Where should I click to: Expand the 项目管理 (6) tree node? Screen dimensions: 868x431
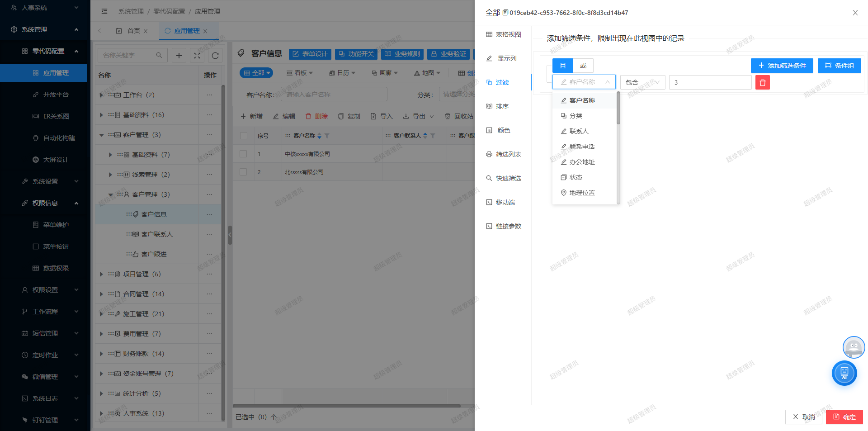(x=101, y=274)
